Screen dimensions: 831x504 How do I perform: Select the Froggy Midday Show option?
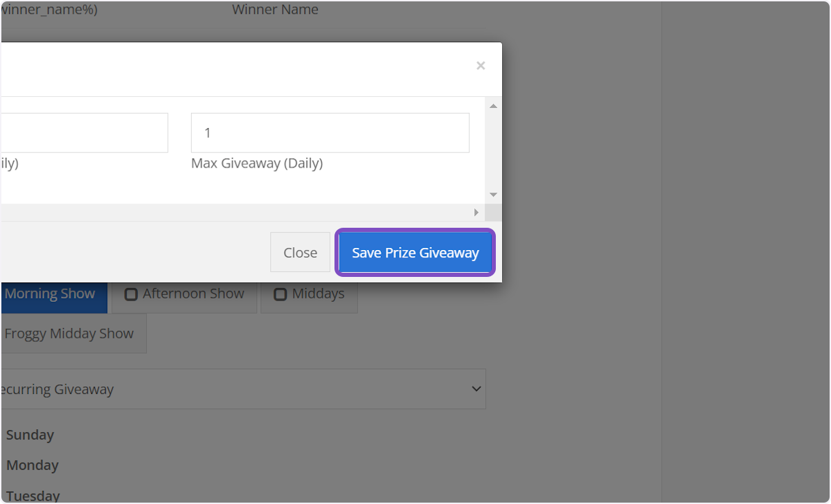click(x=69, y=333)
